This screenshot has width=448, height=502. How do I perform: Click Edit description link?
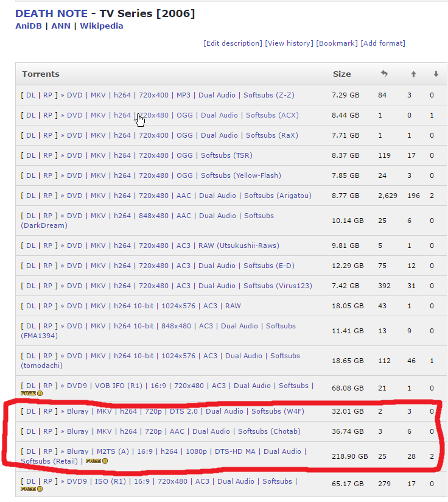coord(233,43)
